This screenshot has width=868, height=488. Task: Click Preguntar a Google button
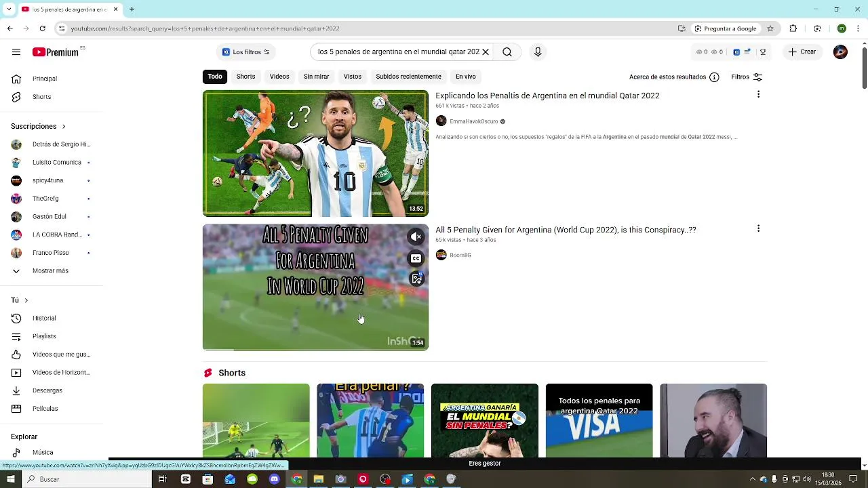726,28
